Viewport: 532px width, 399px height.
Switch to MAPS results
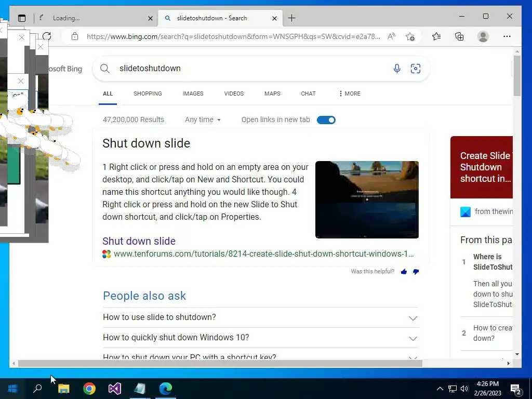tap(272, 94)
